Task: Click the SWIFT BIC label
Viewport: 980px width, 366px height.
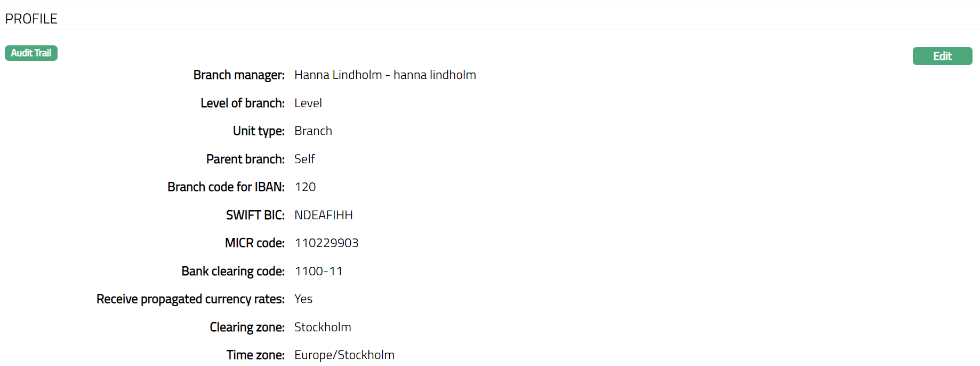Action: click(x=255, y=215)
